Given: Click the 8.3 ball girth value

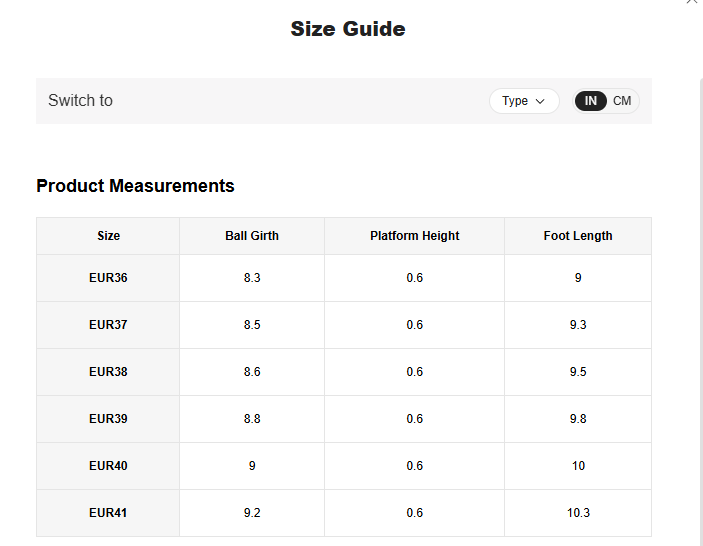Looking at the screenshot, I should (x=252, y=278).
